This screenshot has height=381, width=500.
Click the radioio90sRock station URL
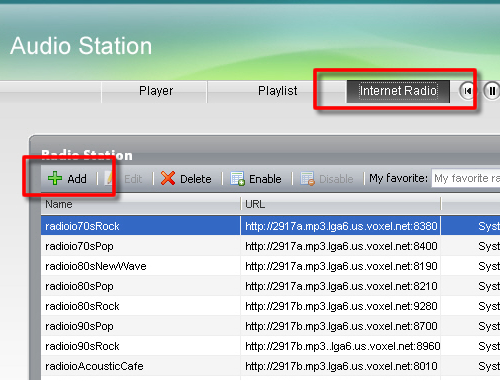[x=343, y=346]
